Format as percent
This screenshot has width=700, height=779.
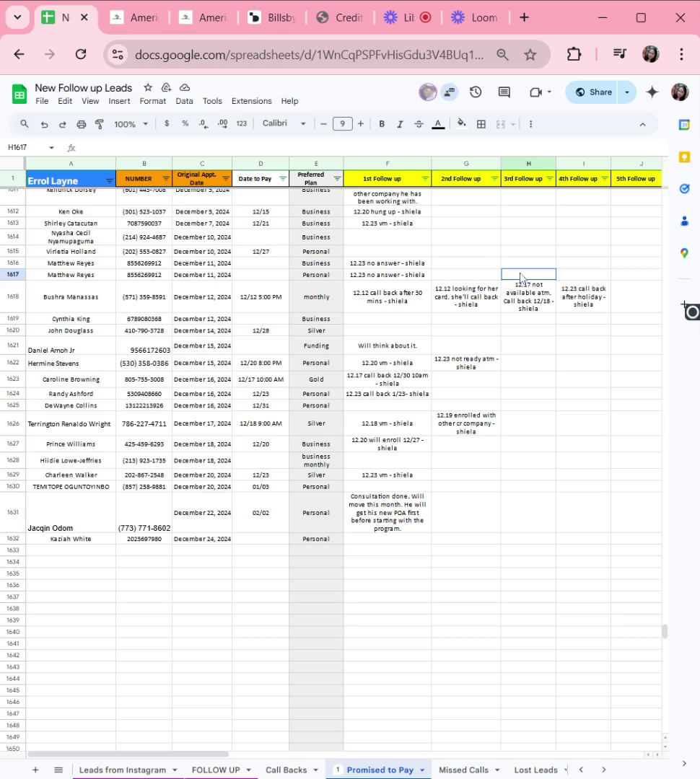point(185,124)
